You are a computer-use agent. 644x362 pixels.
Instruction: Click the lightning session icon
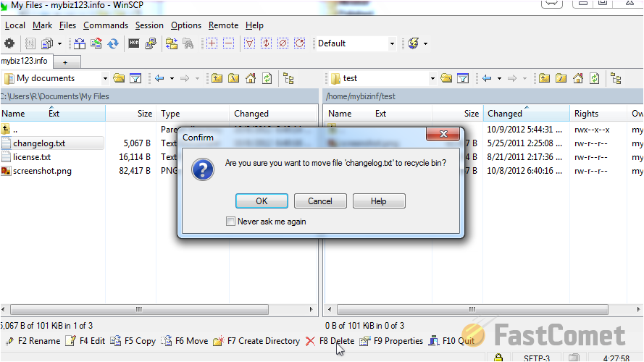414,43
